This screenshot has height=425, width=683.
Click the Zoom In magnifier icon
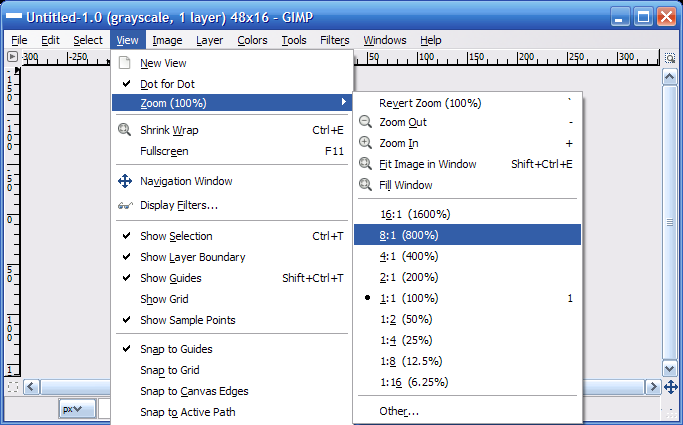click(365, 143)
